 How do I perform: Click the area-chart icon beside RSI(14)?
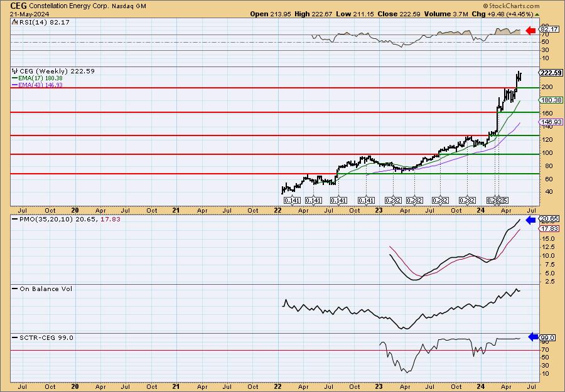pos(15,22)
